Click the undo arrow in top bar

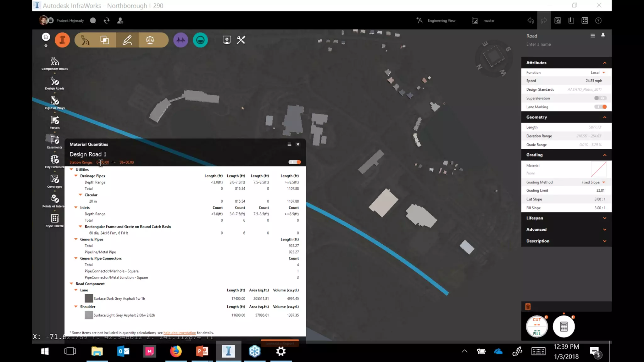[530, 20]
